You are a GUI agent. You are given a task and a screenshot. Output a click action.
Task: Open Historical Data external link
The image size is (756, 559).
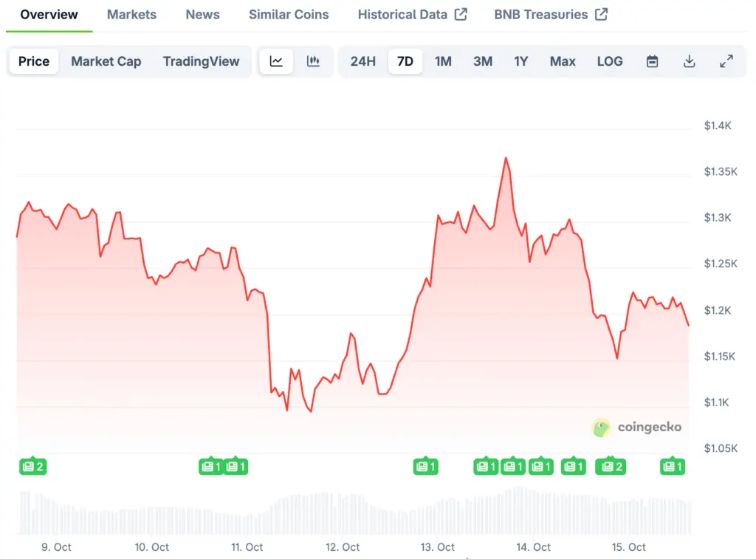click(412, 15)
